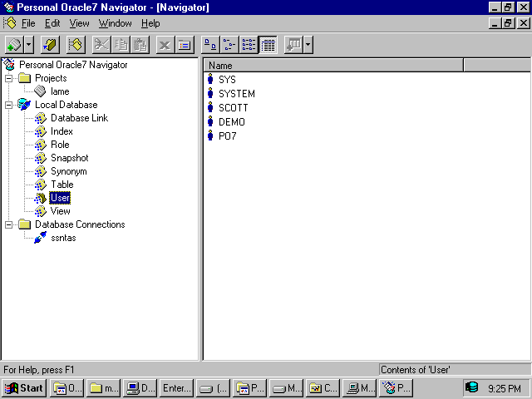Viewport: 532px width, 399px height.
Task: Click the Windows Start button
Action: 24,387
